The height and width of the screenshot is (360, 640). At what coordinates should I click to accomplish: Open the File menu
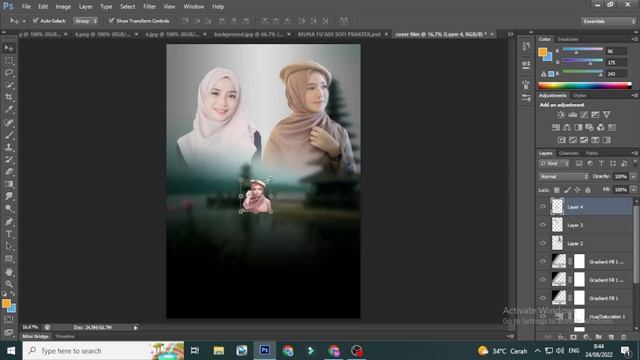(26, 7)
